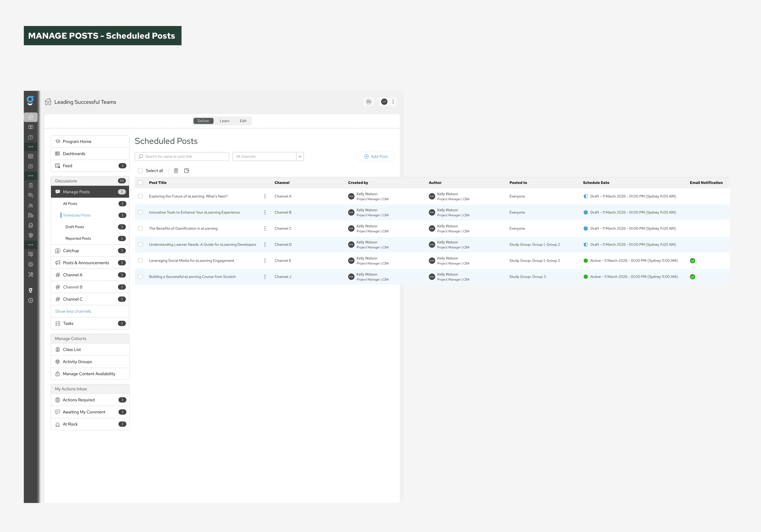Open Draft Posts in the sidebar
Image resolution: width=761 pixels, height=532 pixels.
click(90, 227)
